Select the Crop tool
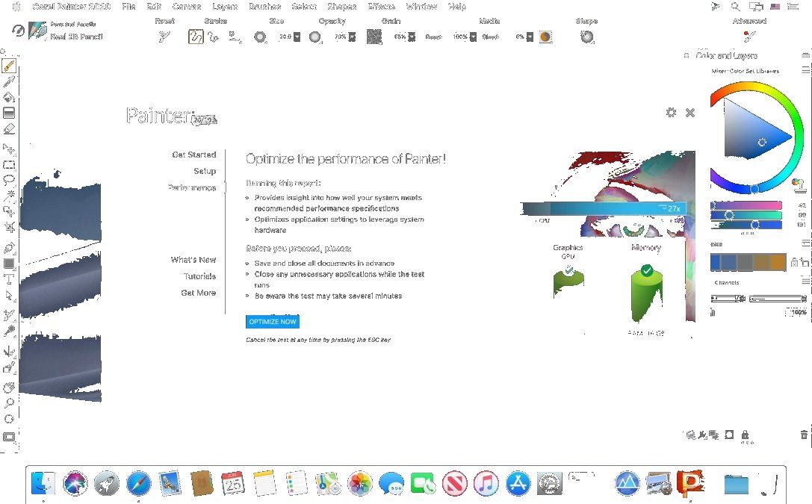 pyautogui.click(x=9, y=227)
